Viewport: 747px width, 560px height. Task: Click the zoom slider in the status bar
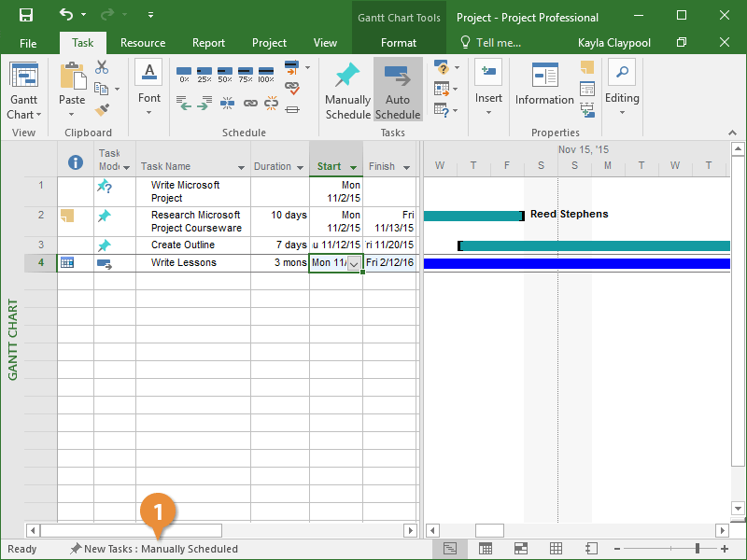tap(697, 549)
